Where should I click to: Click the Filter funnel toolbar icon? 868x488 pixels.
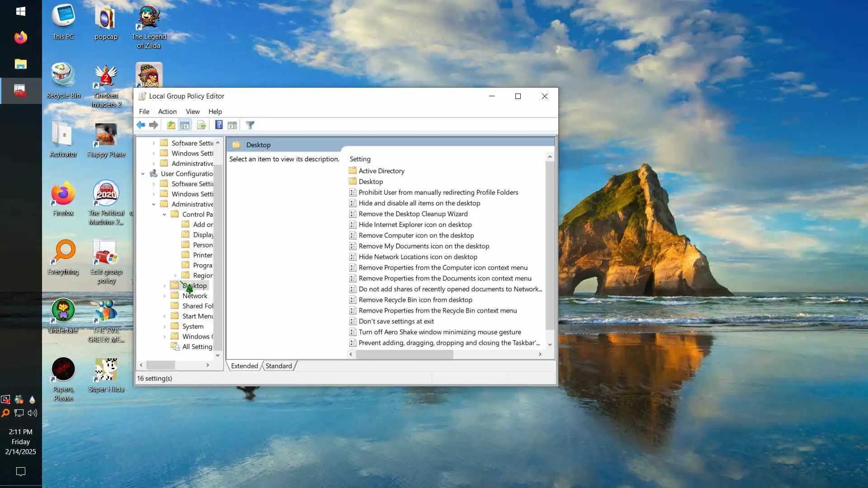coord(250,125)
